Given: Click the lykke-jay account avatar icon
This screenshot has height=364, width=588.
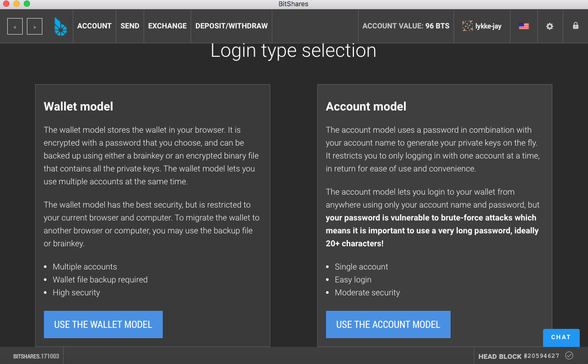Looking at the screenshot, I should tap(467, 26).
